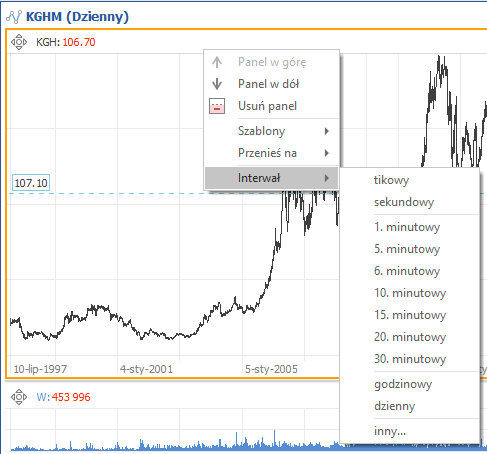
Task: Expand the Szablony submenu arrow
Action: (327, 131)
